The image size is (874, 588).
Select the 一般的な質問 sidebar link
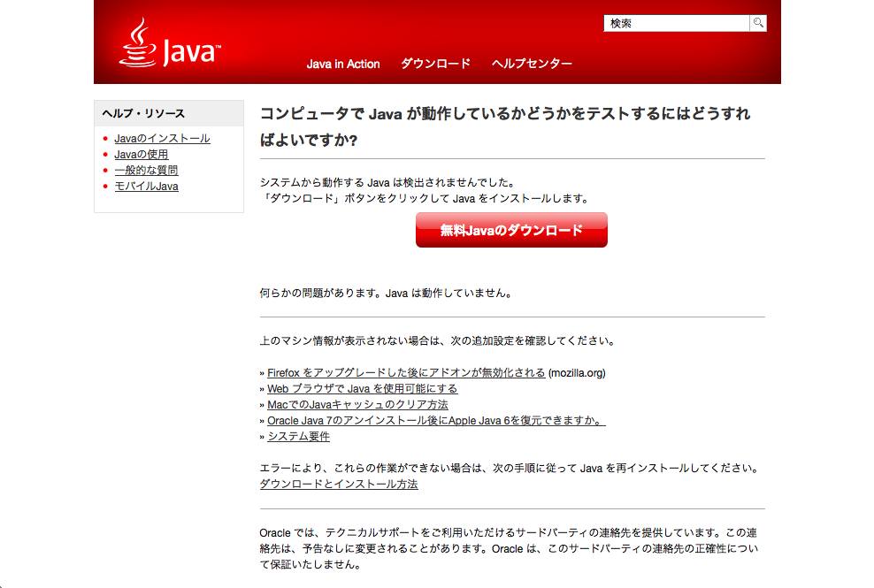pyautogui.click(x=146, y=171)
